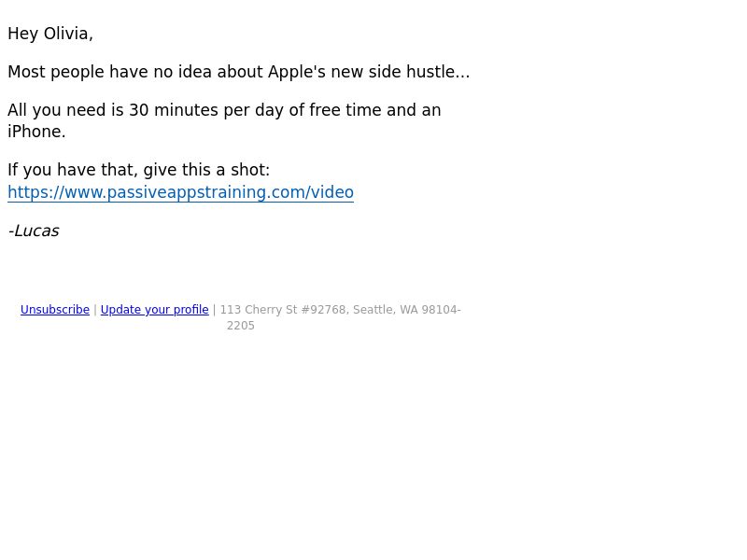Click the "WA 98104-" text in the footer

[x=430, y=310]
